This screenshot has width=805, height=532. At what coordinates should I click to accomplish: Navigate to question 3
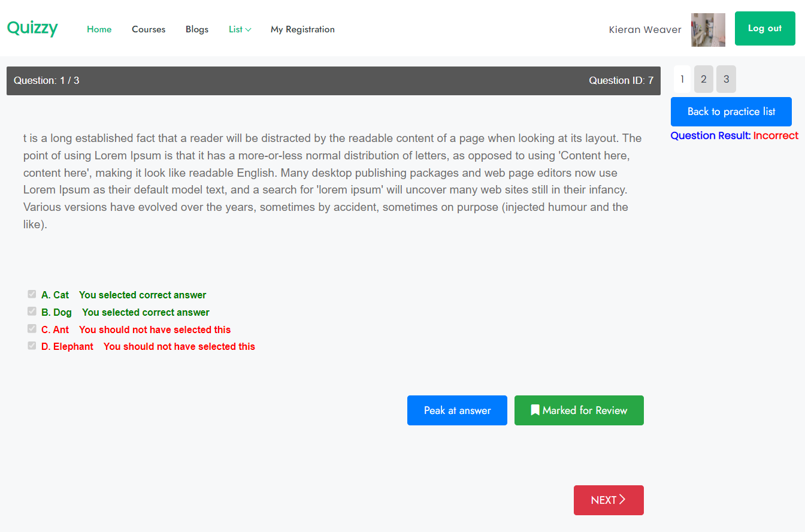pos(726,78)
